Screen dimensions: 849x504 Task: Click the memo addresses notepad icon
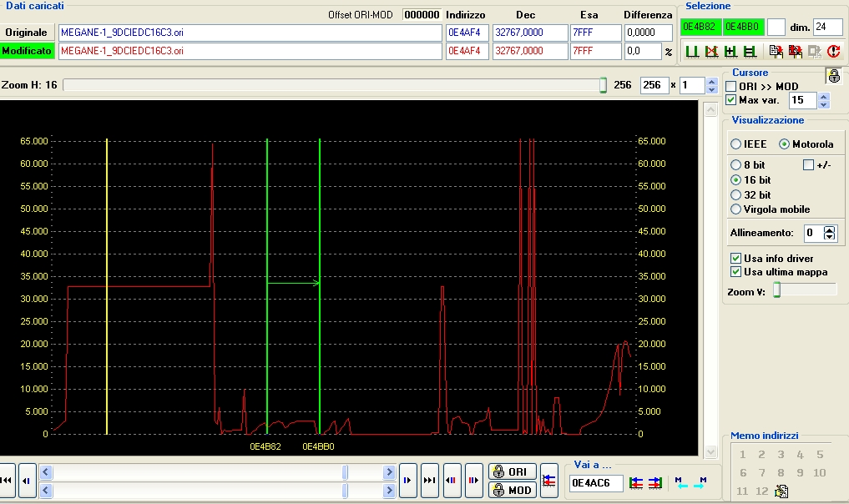click(781, 491)
